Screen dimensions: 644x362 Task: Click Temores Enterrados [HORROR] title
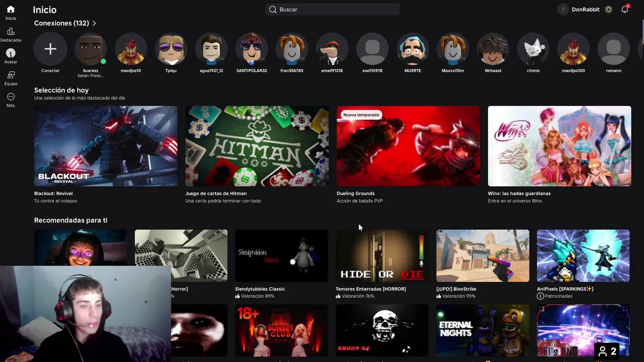[x=371, y=289]
